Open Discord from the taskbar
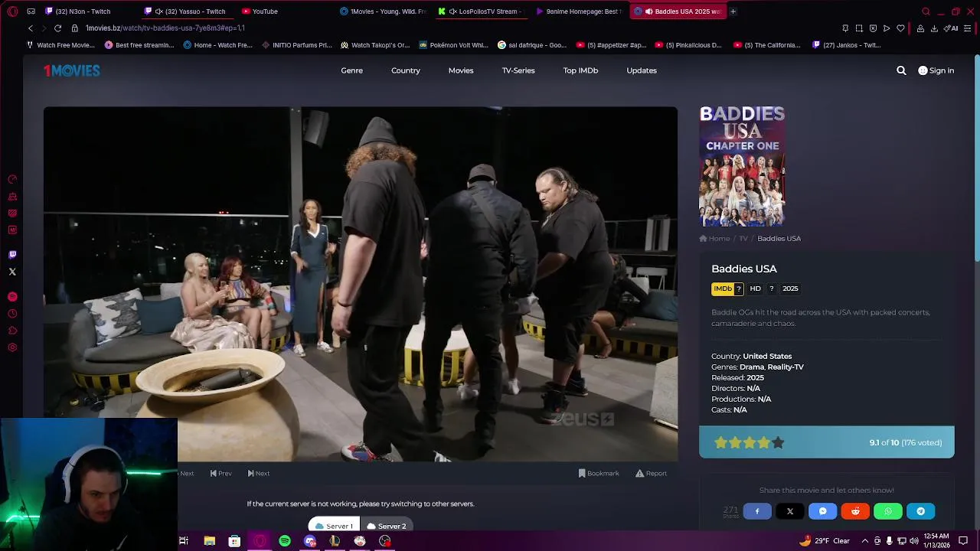 310,541
